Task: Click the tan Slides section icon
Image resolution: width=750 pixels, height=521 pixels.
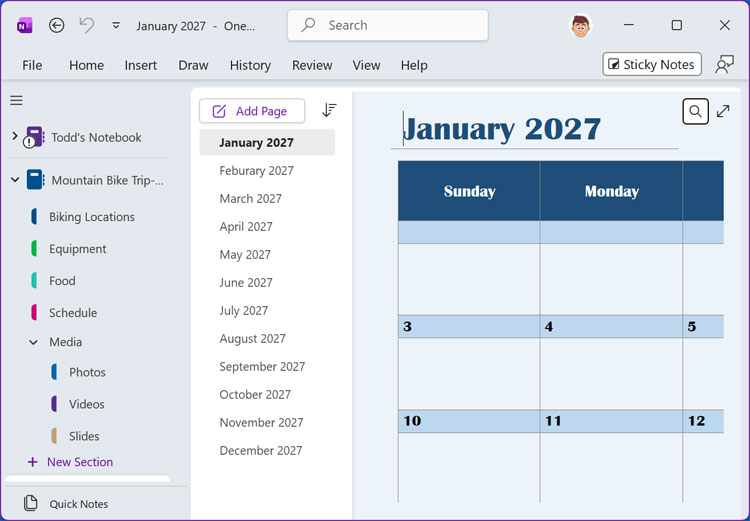Action: 54,436
